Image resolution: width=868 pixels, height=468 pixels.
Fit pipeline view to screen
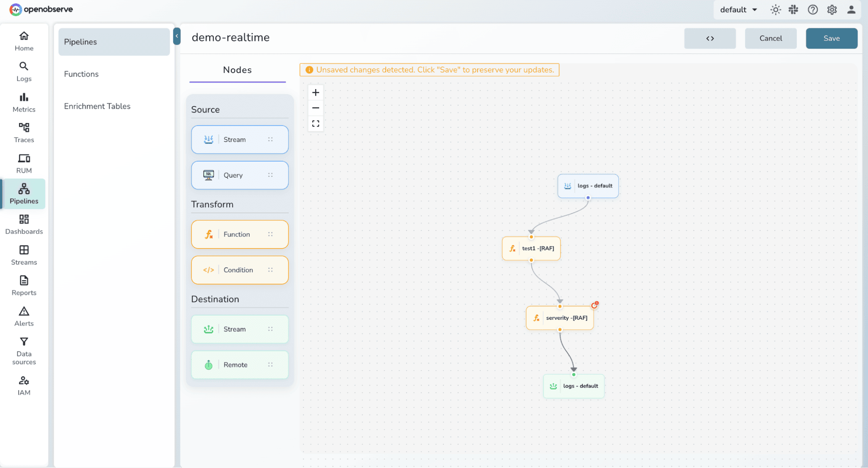316,124
